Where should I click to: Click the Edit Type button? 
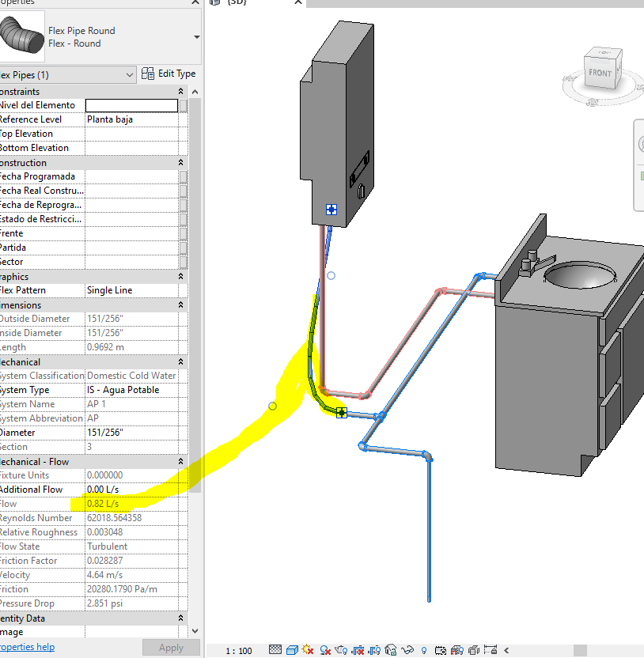[x=169, y=72]
